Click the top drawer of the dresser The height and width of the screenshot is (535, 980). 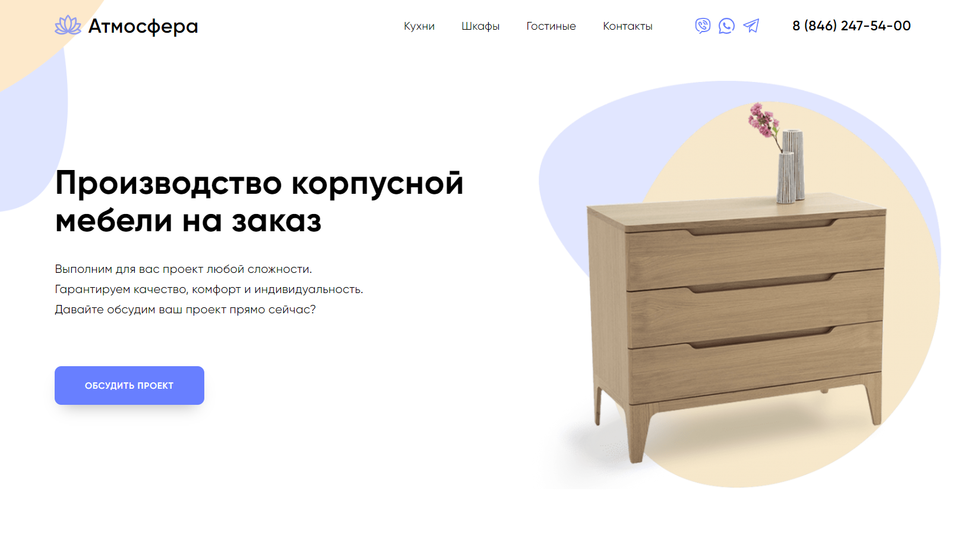click(x=755, y=254)
